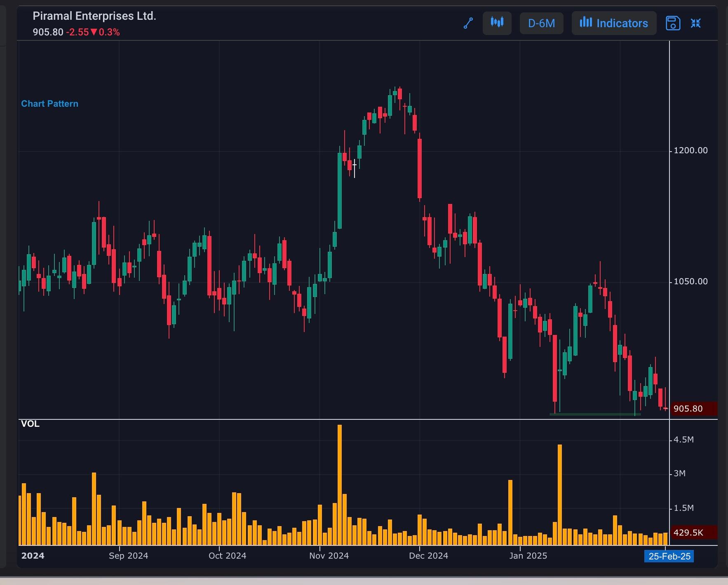Click the Sep 2024 time axis label

(x=128, y=556)
